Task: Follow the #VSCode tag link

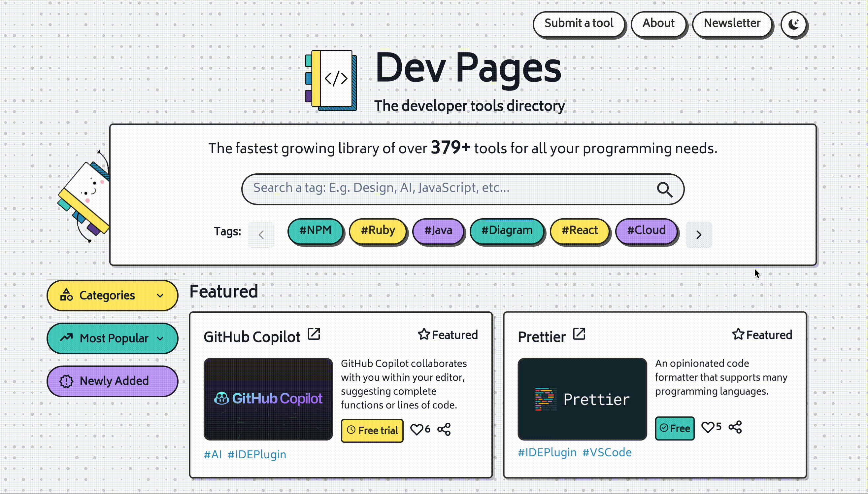Action: pos(607,452)
